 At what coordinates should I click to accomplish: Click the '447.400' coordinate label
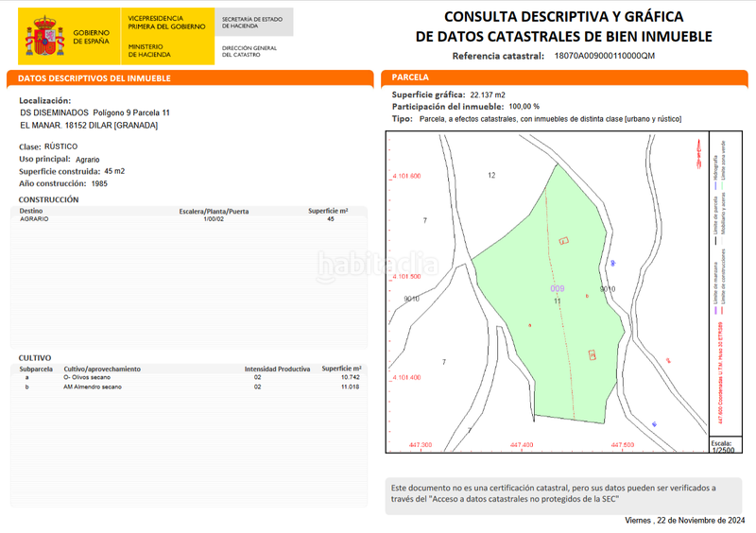click(x=522, y=445)
